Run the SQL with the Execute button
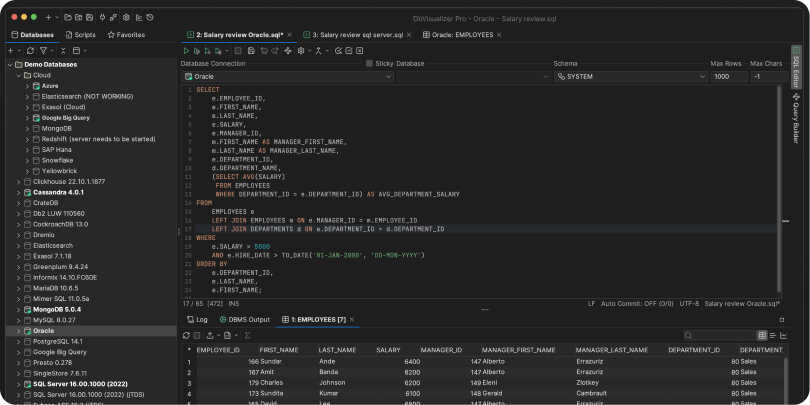Screen dimensions: 810x405 click(185, 50)
